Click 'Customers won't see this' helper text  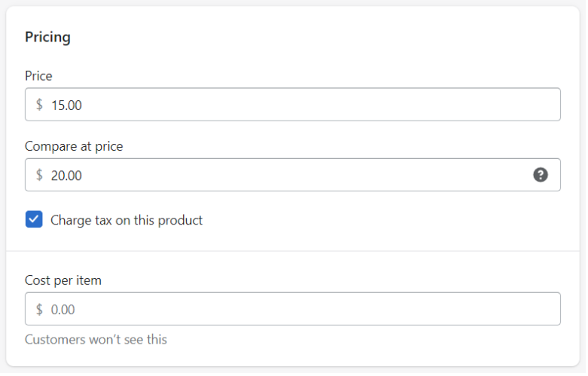pos(96,341)
